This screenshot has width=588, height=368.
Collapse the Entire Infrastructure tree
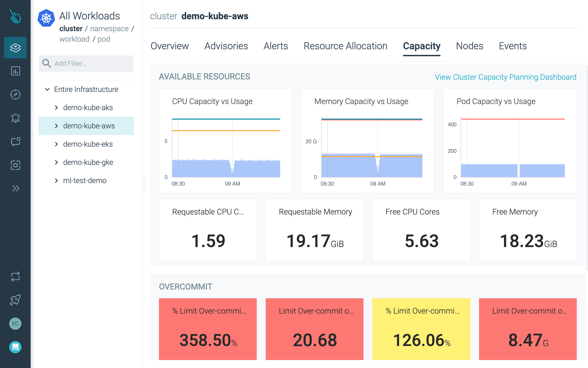point(47,89)
